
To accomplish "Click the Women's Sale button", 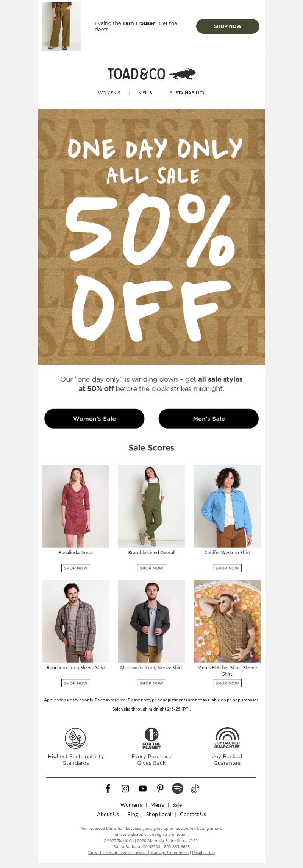I will [94, 419].
